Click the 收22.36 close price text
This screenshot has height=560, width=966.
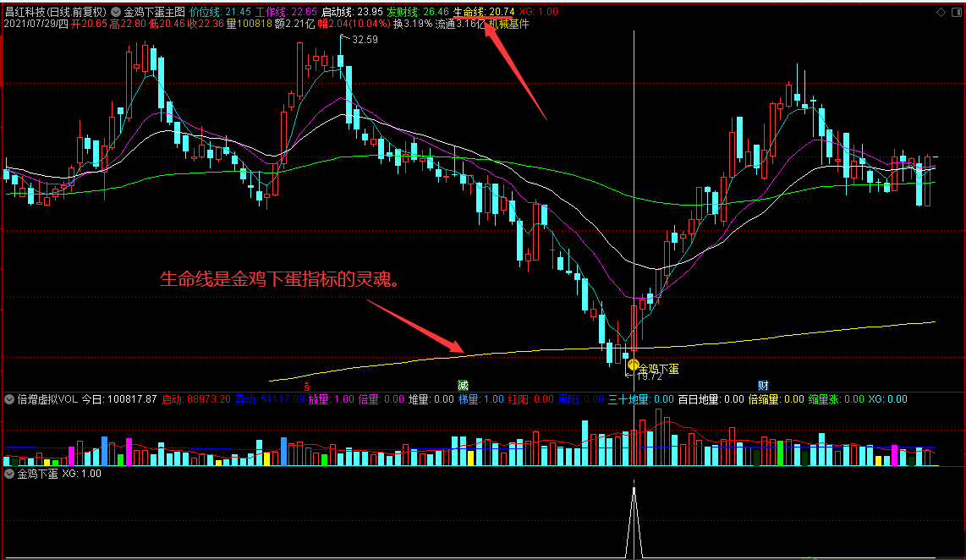(x=206, y=24)
